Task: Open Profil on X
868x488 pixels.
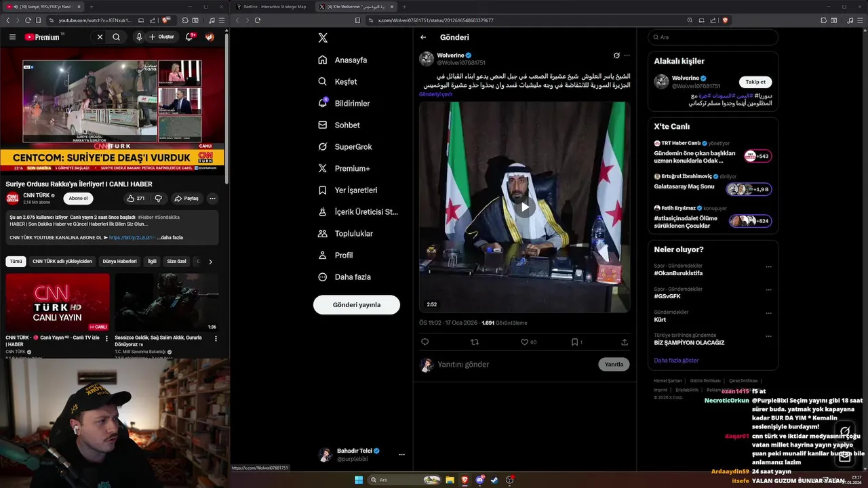Action: coord(335,255)
